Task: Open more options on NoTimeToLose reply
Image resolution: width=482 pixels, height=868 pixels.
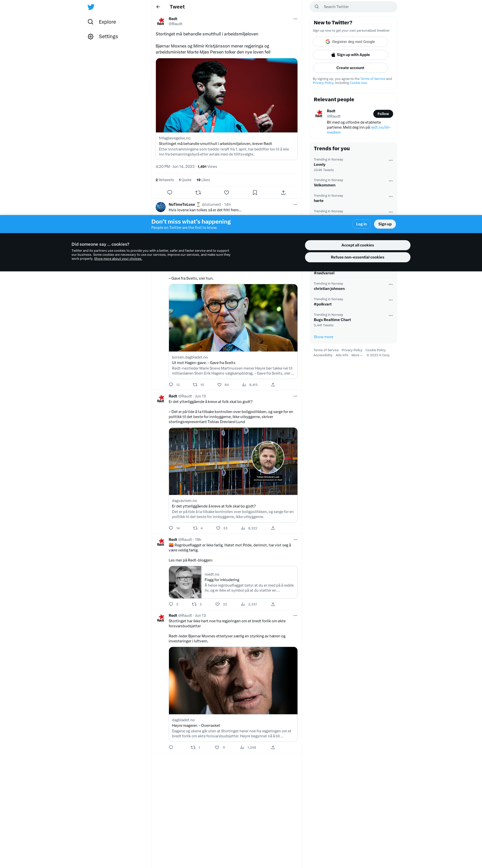Action: 295,205
